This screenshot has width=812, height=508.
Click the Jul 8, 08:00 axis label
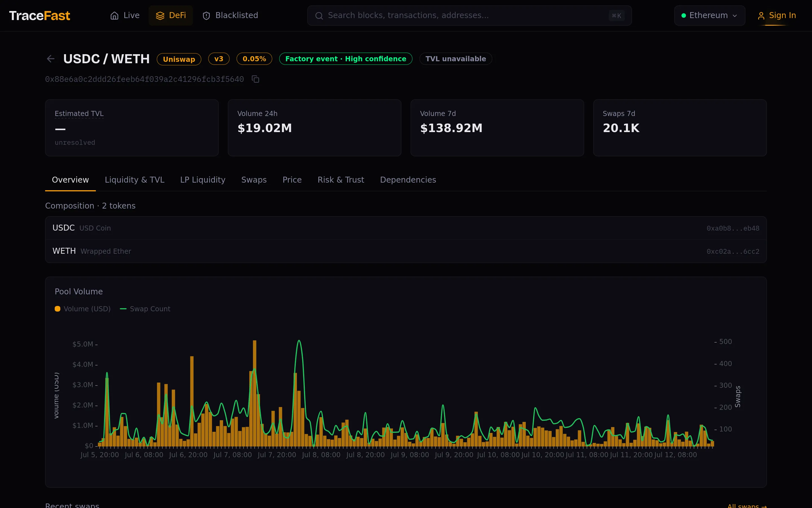(x=321, y=455)
